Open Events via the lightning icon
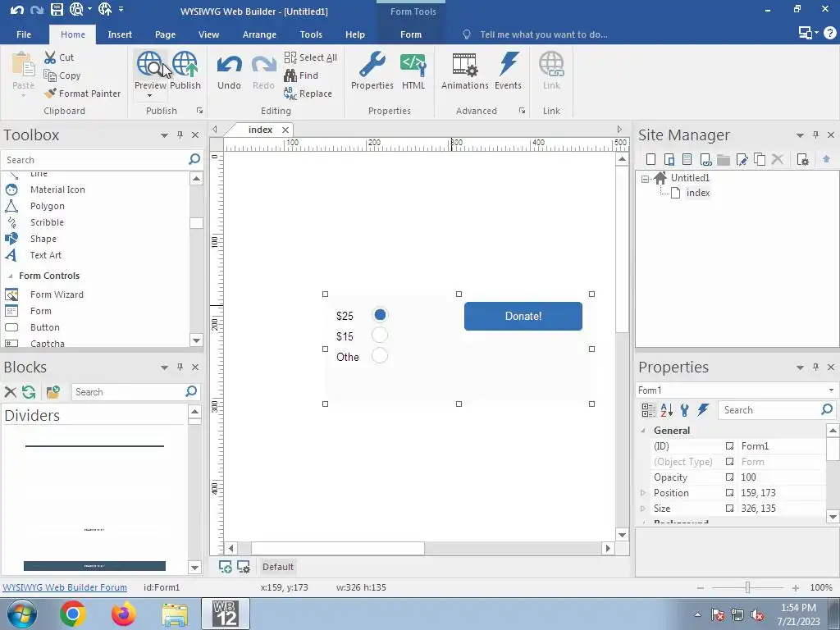Viewport: 840px width, 630px height. (508, 64)
